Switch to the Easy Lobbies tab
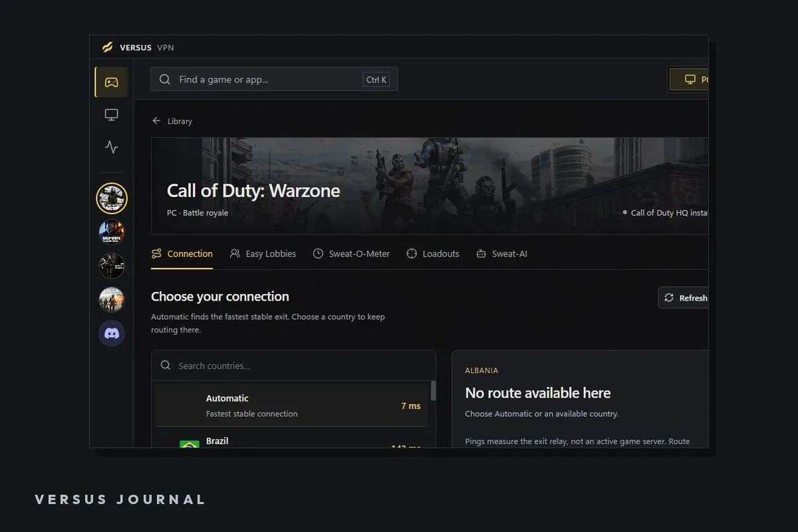The height and width of the screenshot is (532, 798). (263, 254)
